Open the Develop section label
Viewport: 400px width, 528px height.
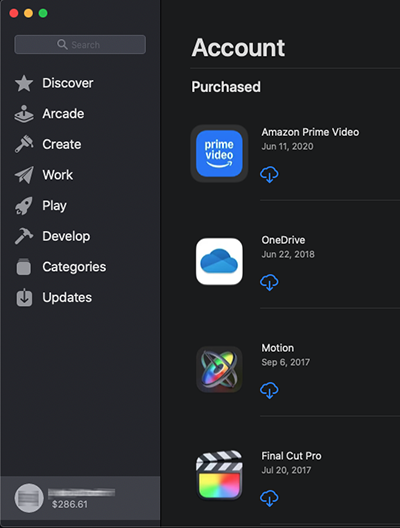pyautogui.click(x=66, y=236)
